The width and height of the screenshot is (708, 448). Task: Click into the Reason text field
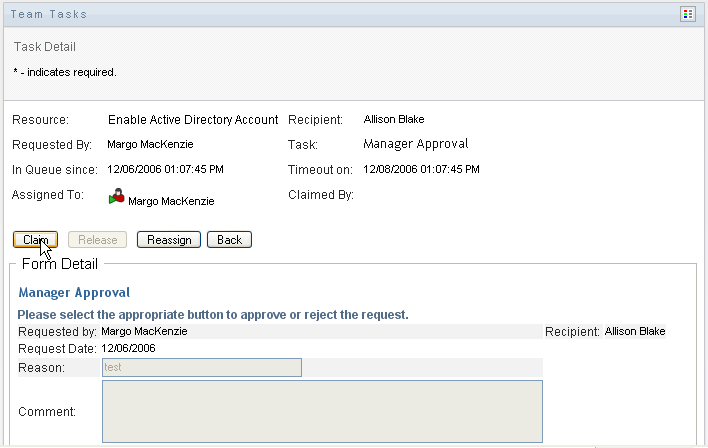click(201, 368)
